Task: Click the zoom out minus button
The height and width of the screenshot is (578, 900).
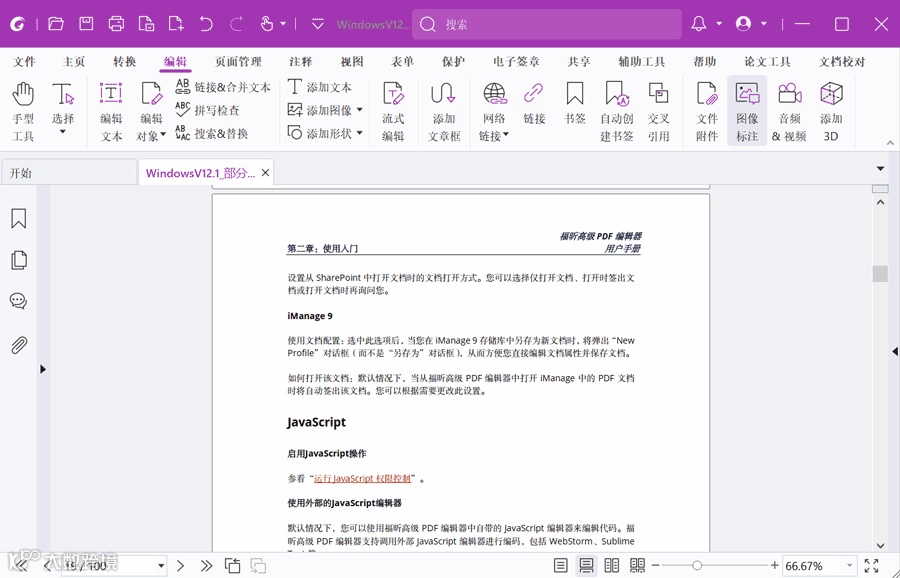Action: tap(655, 566)
